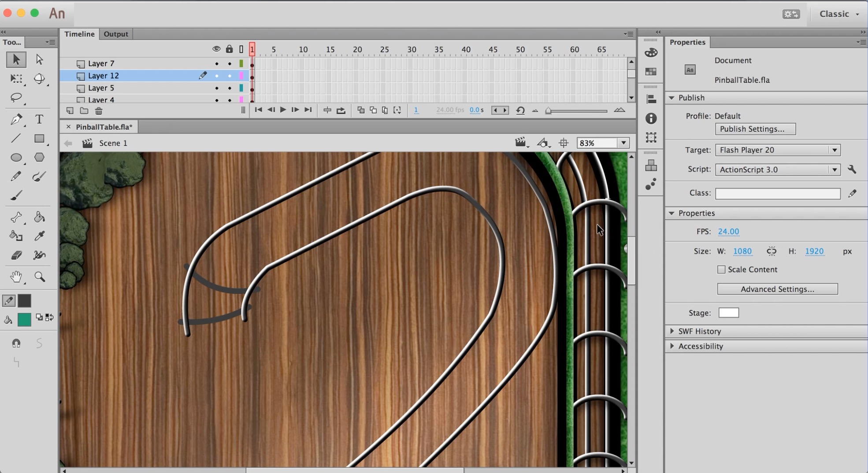Select the Lasso tool
Viewport: 868px width, 473px height.
16,97
